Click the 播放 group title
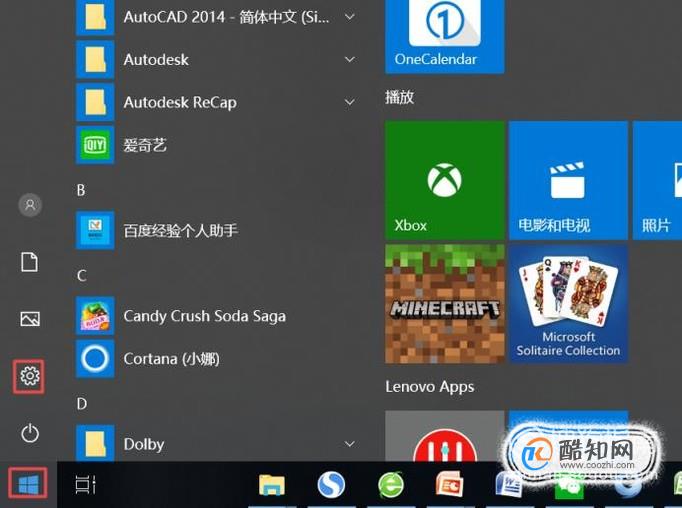Image resolution: width=682 pixels, height=508 pixels. (399, 97)
